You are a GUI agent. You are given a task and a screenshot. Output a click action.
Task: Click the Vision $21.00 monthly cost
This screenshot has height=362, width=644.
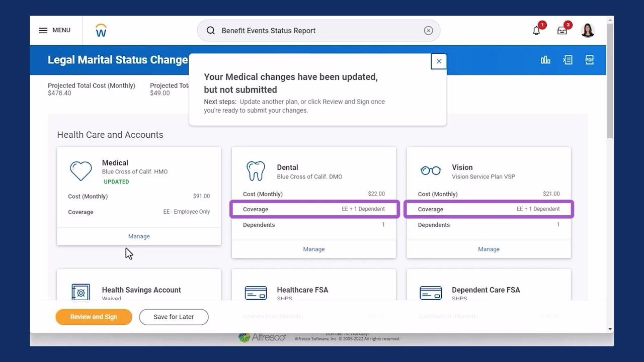pos(551,194)
